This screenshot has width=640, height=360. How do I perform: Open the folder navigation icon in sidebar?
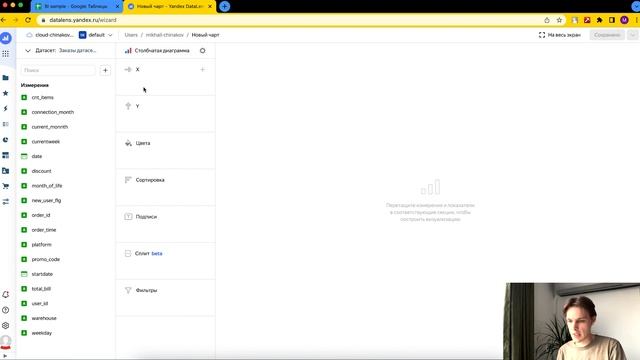(6, 78)
